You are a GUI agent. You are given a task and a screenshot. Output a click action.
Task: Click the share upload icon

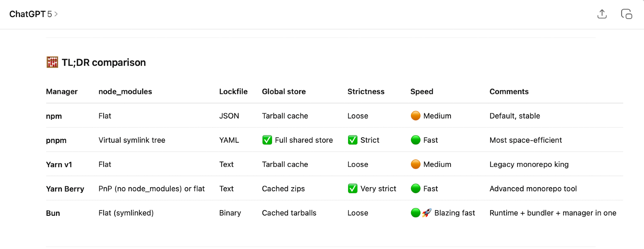point(602,14)
